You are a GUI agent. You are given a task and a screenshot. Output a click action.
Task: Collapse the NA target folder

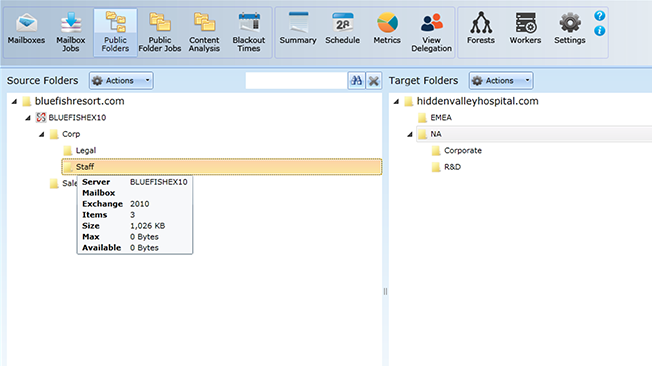coord(410,134)
